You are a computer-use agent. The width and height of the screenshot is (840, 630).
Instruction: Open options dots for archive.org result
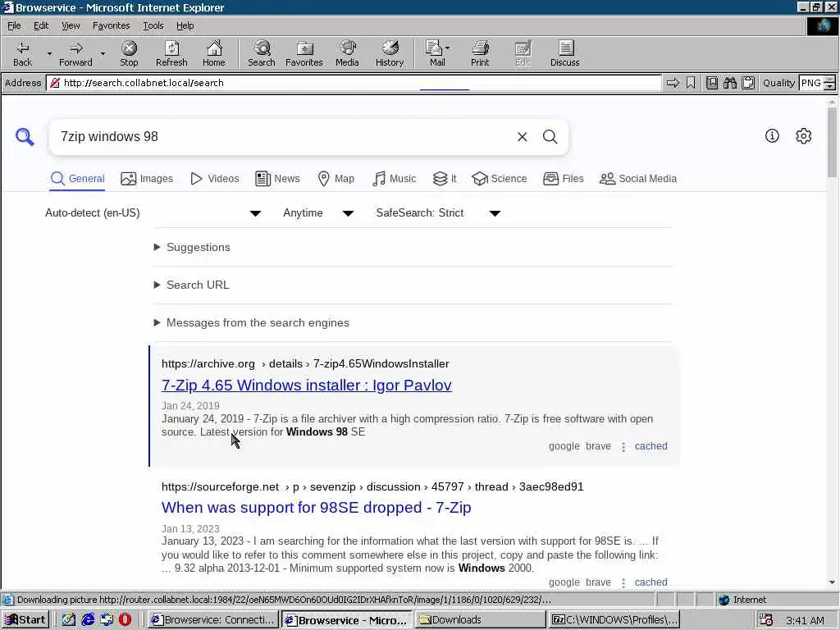(x=623, y=447)
